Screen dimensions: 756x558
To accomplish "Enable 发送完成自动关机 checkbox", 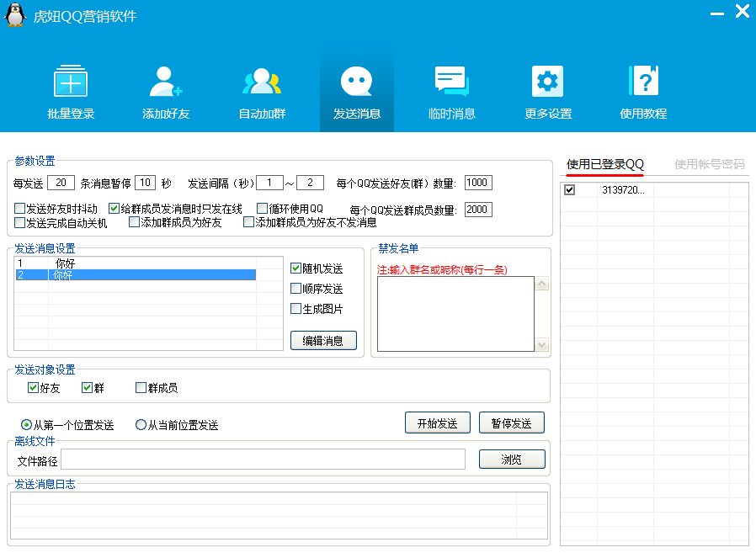I will [x=19, y=223].
